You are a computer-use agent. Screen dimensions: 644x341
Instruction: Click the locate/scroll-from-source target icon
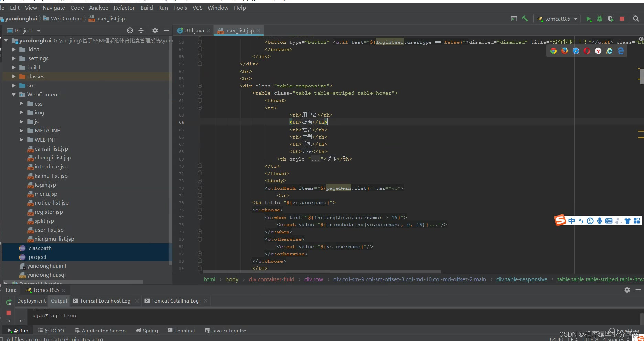click(130, 30)
